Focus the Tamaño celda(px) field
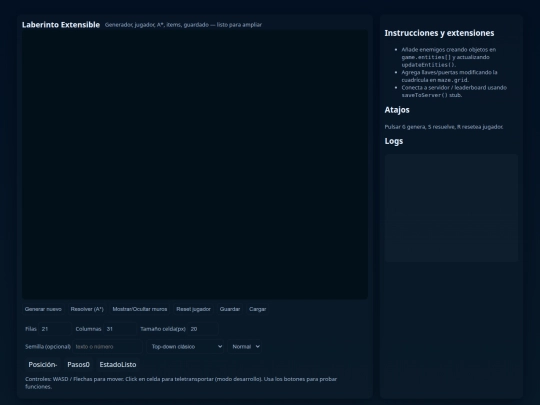This screenshot has width=540, height=405. pyautogui.click(x=202, y=329)
